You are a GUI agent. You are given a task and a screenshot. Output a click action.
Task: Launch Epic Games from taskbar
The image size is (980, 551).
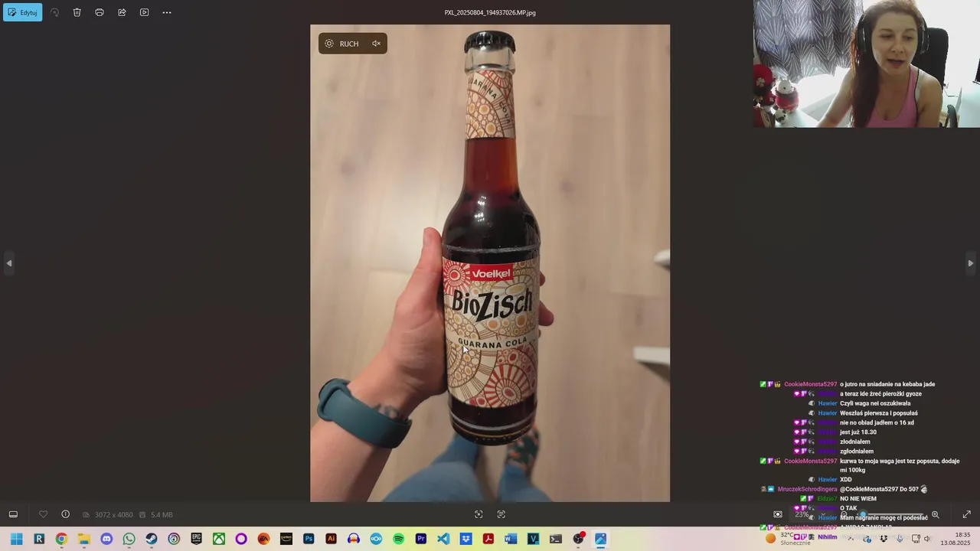(x=196, y=539)
